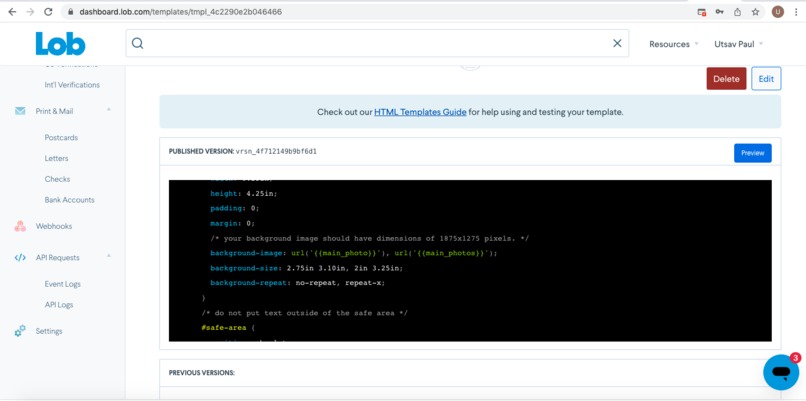The image size is (806, 401).
Task: Click the background-repeat code line
Action: point(298,283)
